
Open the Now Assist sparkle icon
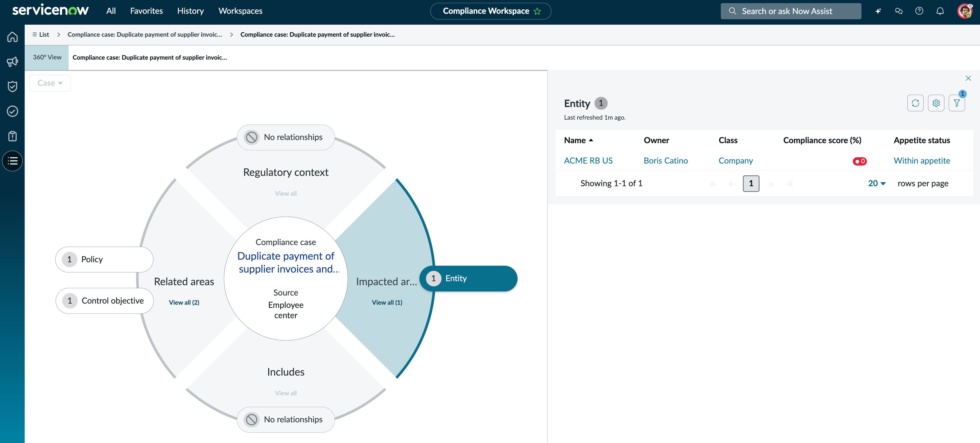click(878, 11)
